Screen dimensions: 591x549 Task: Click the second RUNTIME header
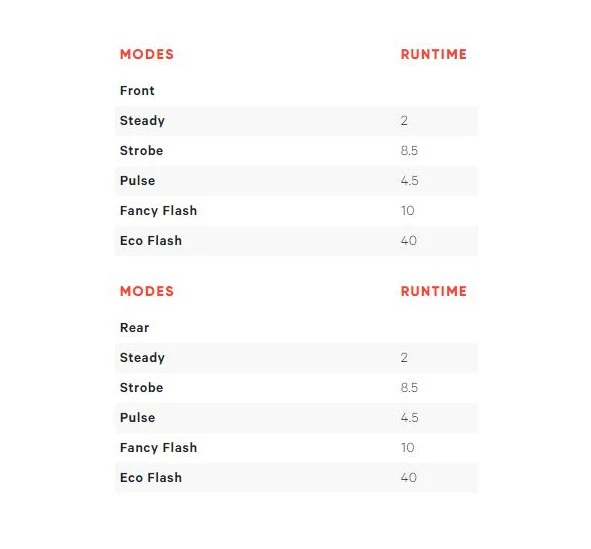(x=433, y=291)
